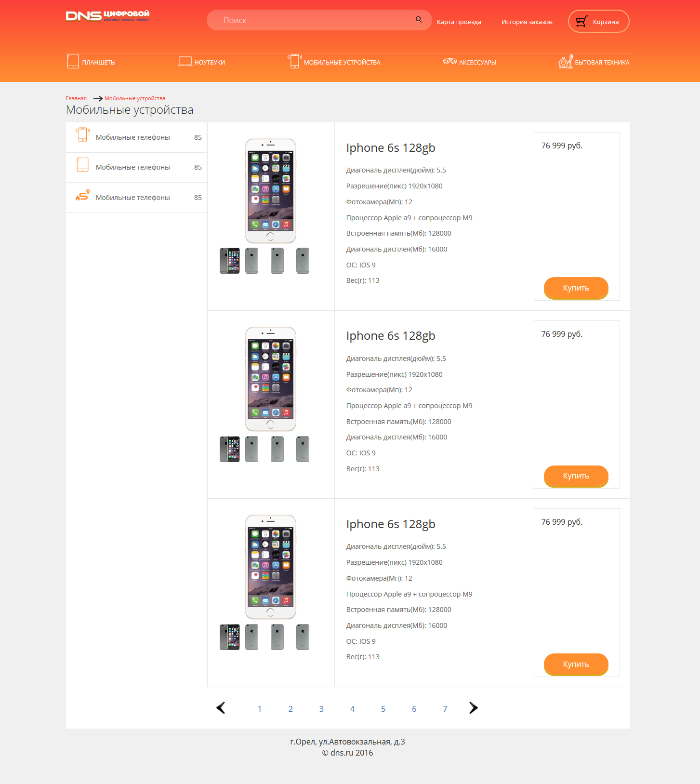Click the glasses icon beside Аксессуары
Image resolution: width=700 pixels, height=784 pixels.
pos(449,61)
